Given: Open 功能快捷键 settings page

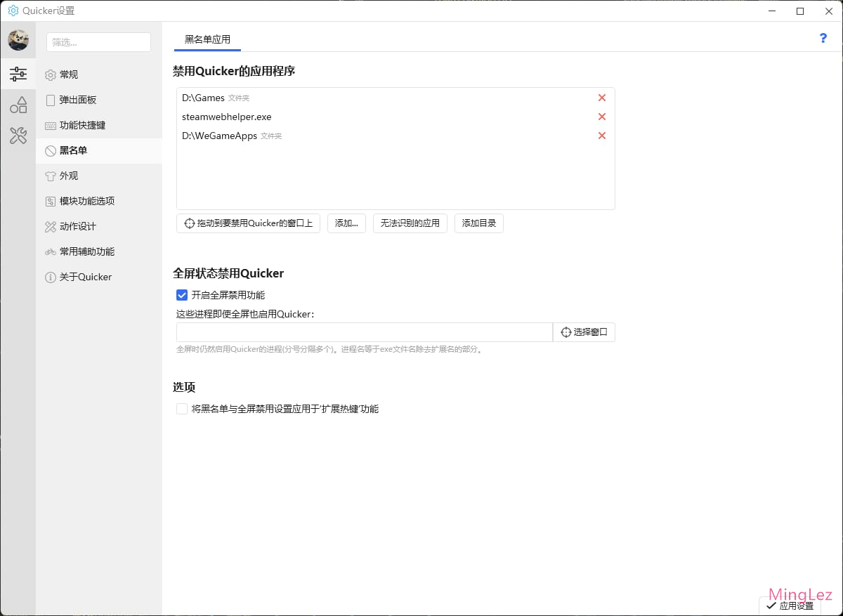Looking at the screenshot, I should [82, 125].
